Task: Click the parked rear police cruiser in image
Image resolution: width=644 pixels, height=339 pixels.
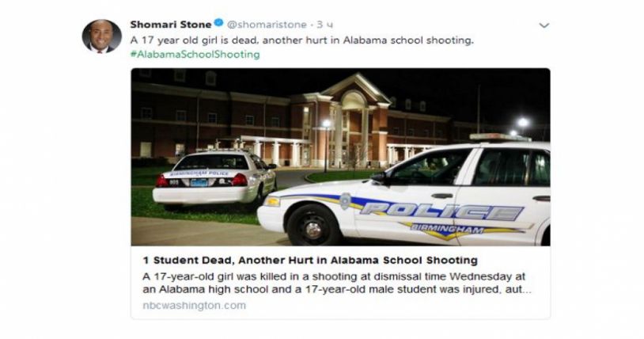Action: pyautogui.click(x=214, y=178)
